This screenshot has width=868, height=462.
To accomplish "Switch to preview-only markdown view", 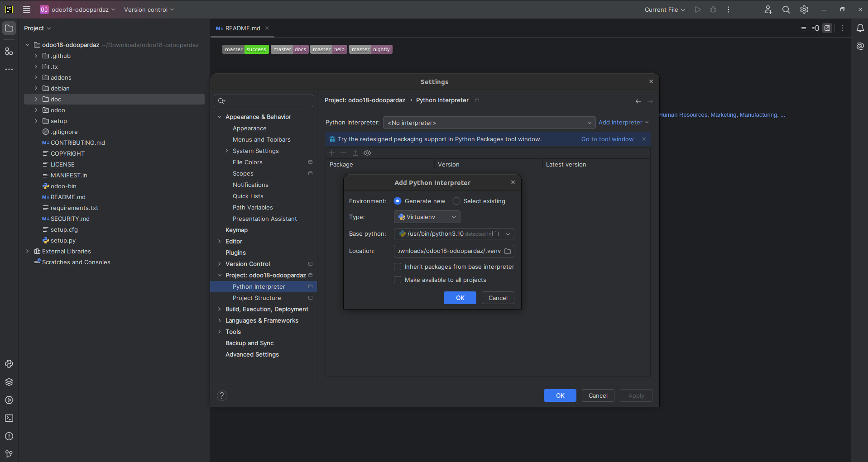I will point(827,28).
